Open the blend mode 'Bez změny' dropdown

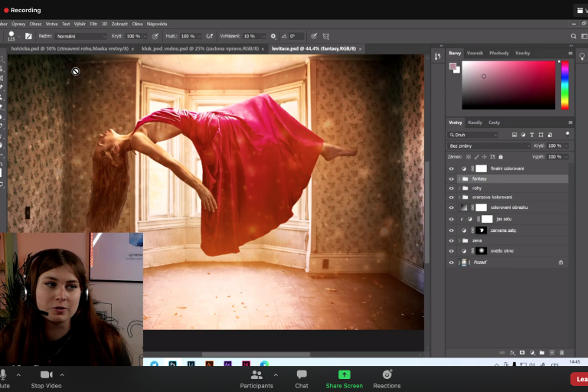(x=489, y=145)
